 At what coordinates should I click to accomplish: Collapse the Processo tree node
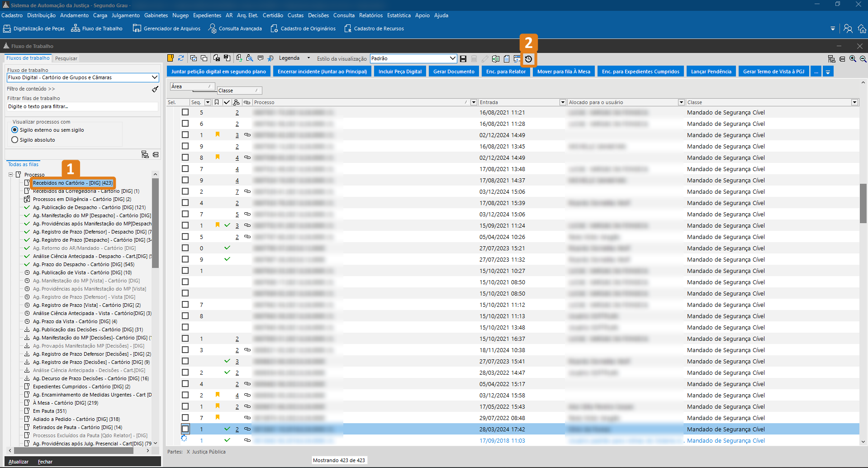[10, 175]
